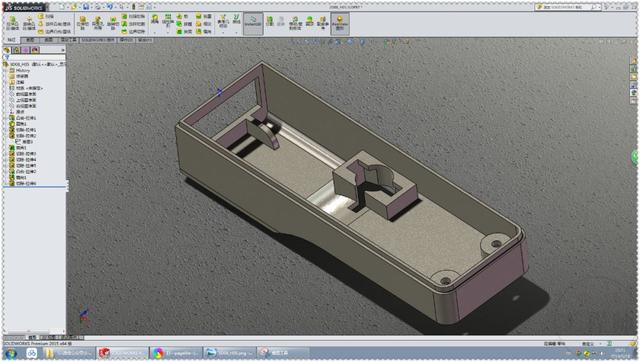Activate the Revolved Cut tool
This screenshot has height=362, width=640.
coord(113,23)
